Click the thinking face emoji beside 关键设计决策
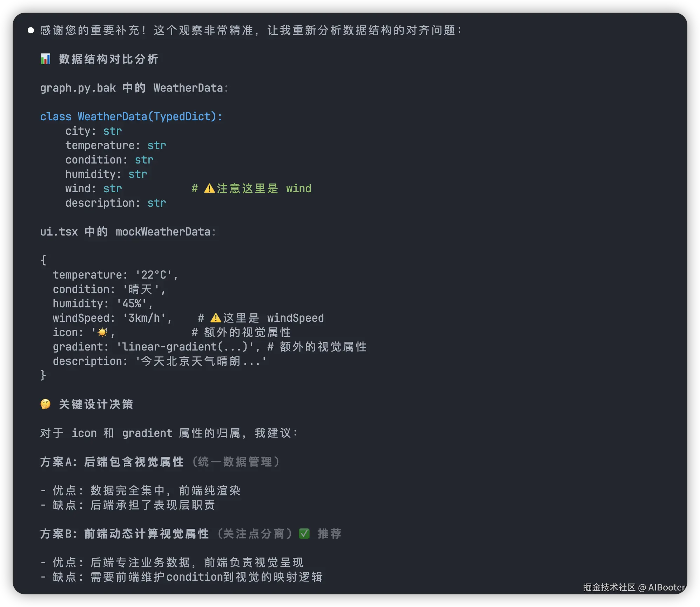The width and height of the screenshot is (700, 607). pyautogui.click(x=45, y=404)
